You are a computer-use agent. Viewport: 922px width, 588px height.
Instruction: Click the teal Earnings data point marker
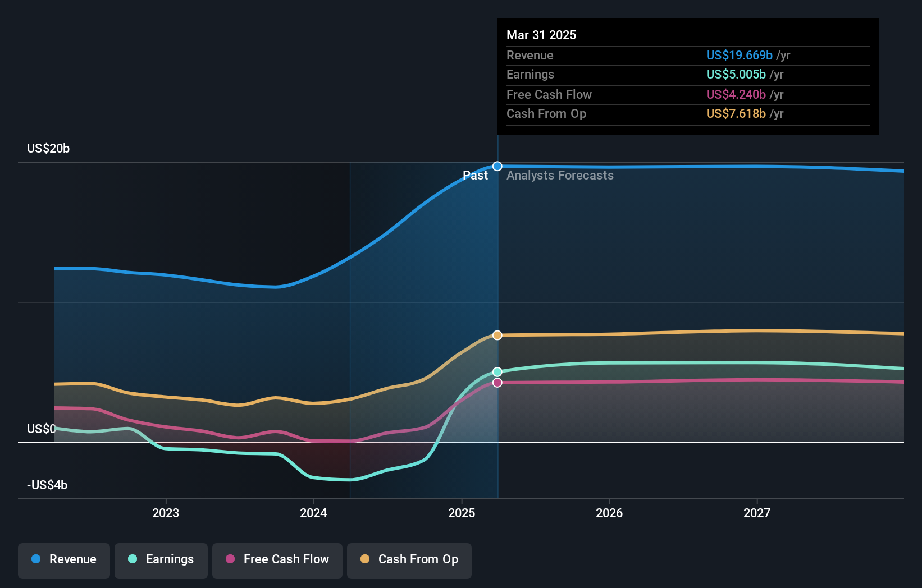click(x=497, y=372)
